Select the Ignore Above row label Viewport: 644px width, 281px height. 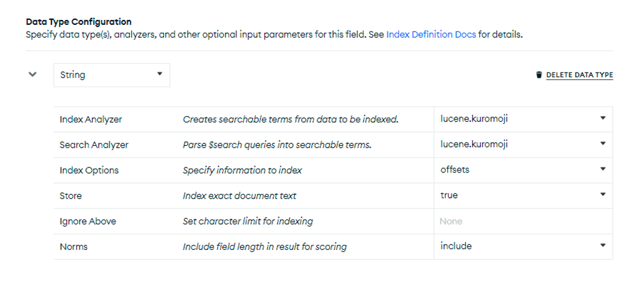88,221
